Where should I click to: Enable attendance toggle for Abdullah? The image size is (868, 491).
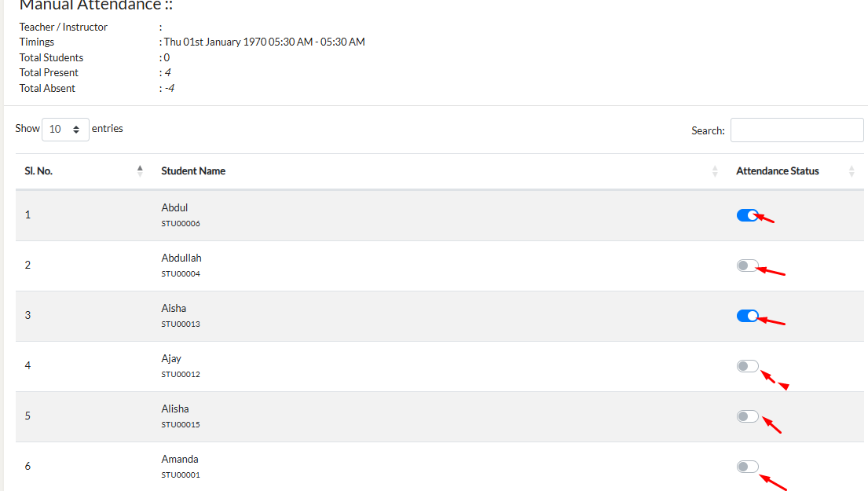click(x=747, y=266)
